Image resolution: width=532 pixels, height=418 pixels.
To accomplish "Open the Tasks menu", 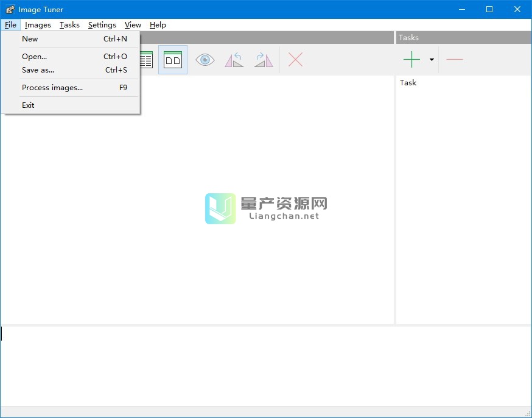I will pos(69,25).
